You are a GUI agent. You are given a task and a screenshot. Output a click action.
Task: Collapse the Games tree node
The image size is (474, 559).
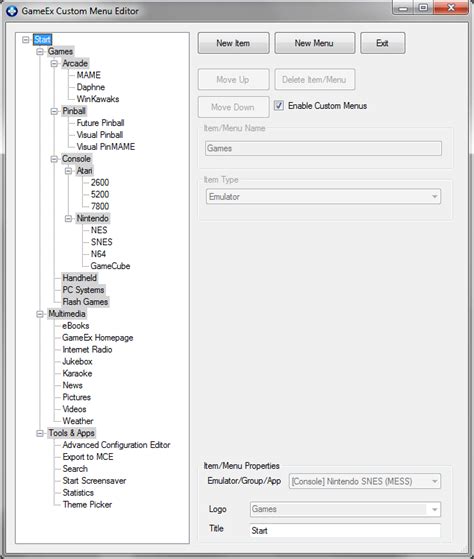pyautogui.click(x=40, y=52)
